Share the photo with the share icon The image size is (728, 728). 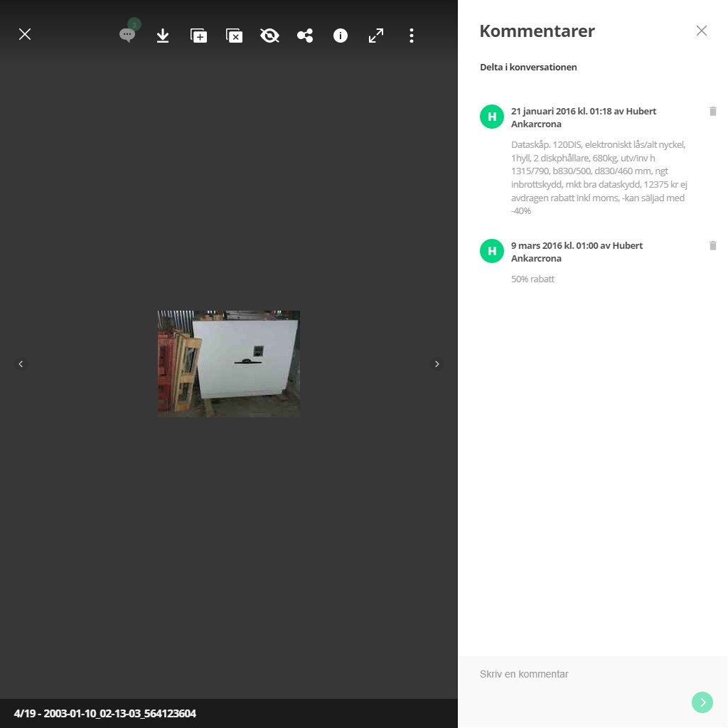tap(305, 36)
